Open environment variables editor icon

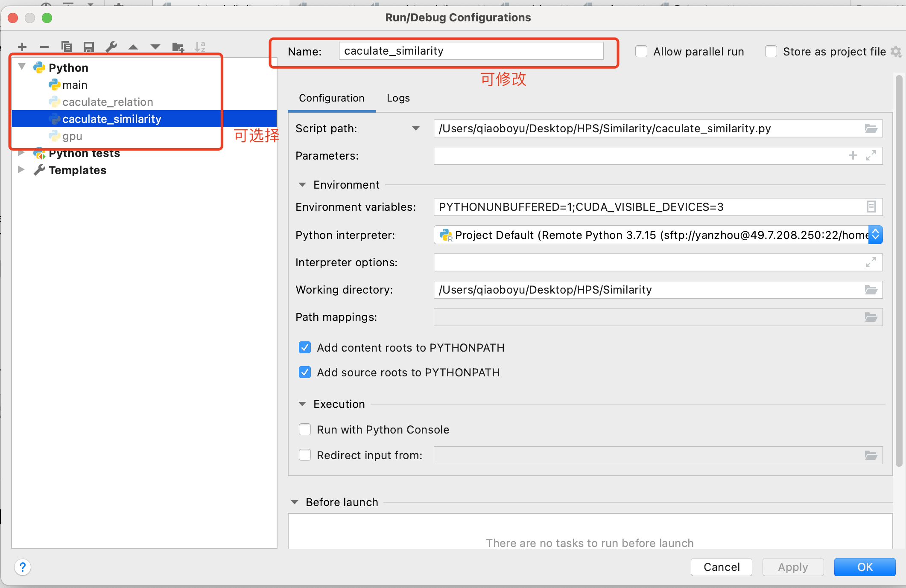coord(871,207)
